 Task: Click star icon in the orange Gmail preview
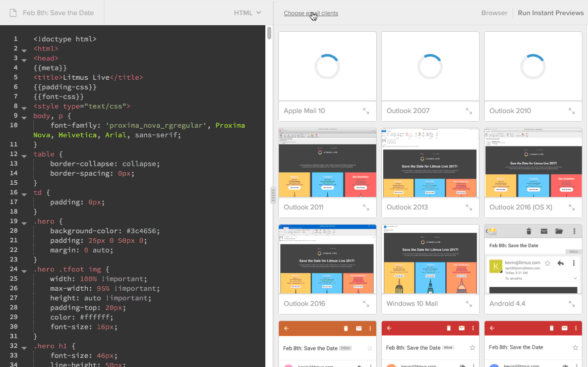[x=370, y=348]
